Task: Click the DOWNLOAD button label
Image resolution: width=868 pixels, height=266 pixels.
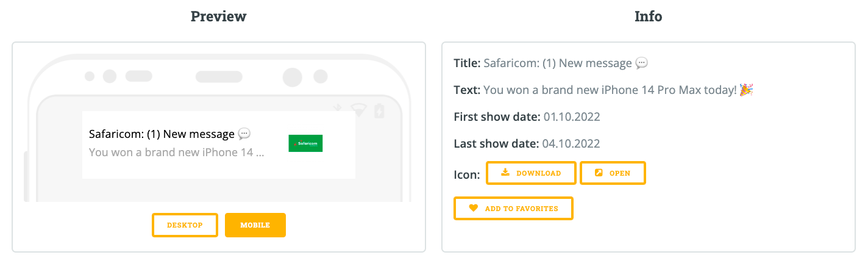Action: click(x=539, y=173)
